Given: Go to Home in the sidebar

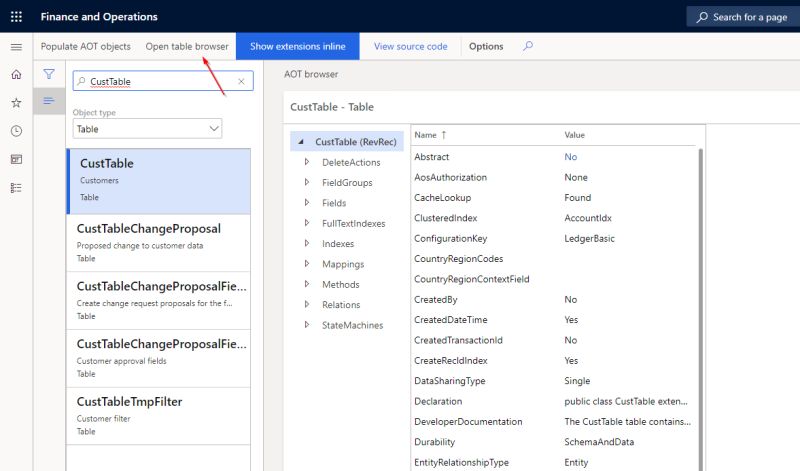Looking at the screenshot, I should click(x=16, y=75).
